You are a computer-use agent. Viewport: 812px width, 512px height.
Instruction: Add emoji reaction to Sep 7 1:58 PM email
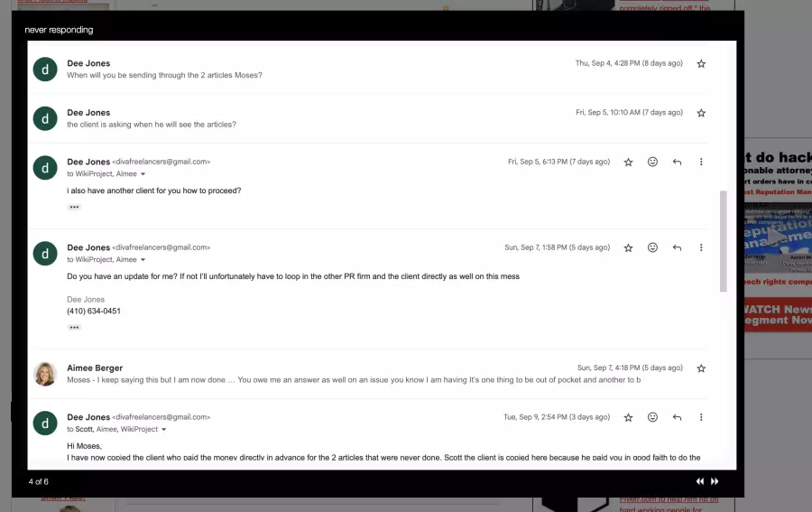tap(652, 247)
